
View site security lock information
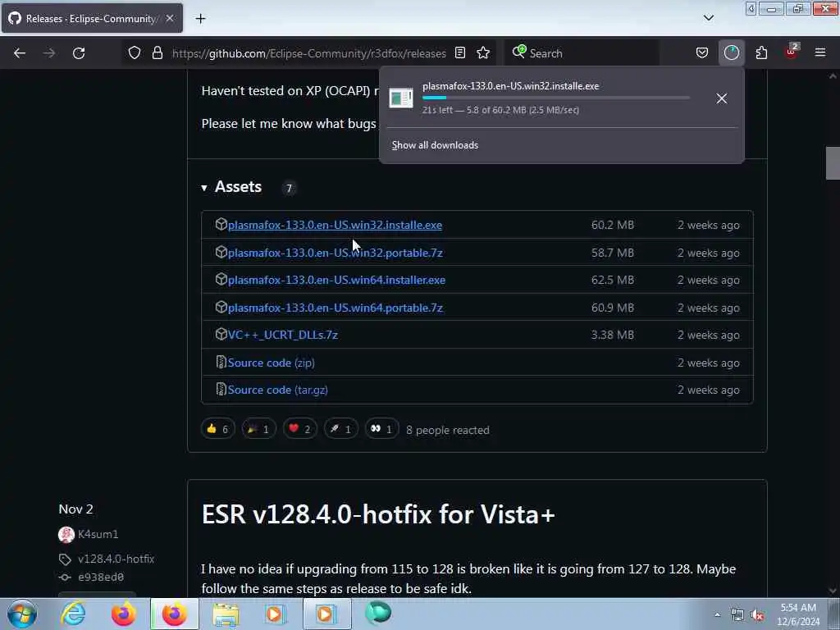click(x=157, y=53)
